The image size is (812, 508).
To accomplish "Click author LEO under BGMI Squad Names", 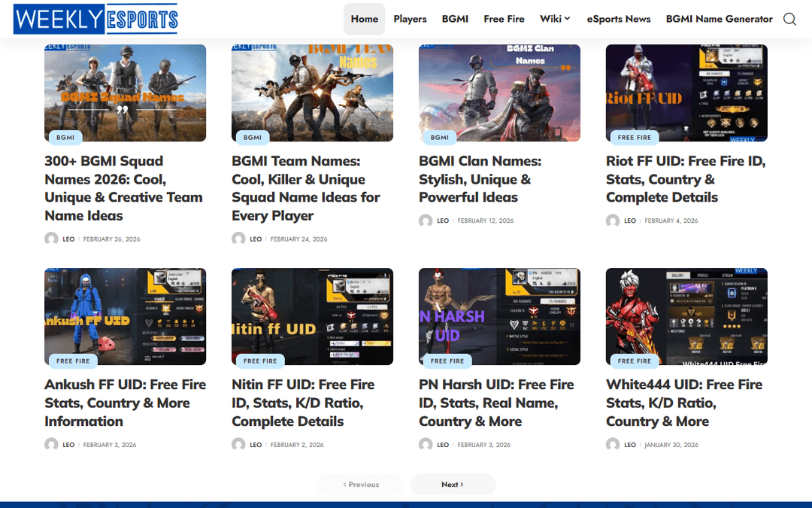I will (68, 239).
